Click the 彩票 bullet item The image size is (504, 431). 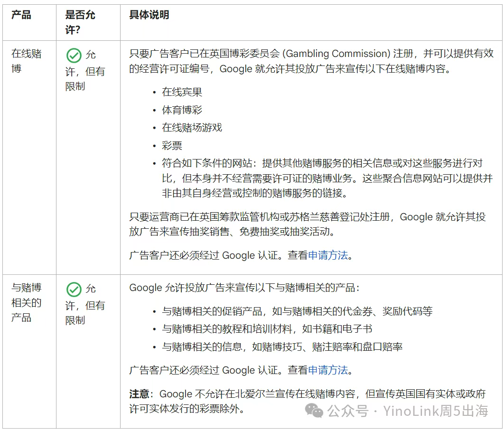coord(172,146)
